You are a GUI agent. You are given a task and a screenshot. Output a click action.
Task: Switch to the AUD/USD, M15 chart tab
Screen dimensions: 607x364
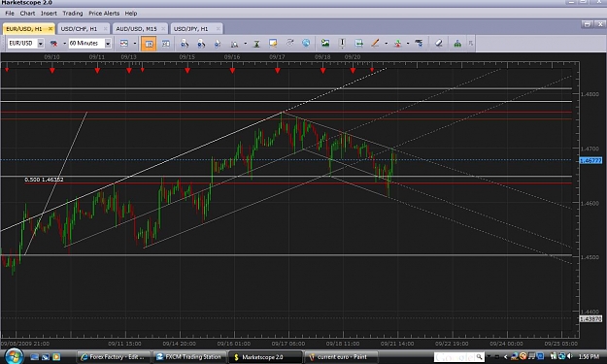click(136, 28)
